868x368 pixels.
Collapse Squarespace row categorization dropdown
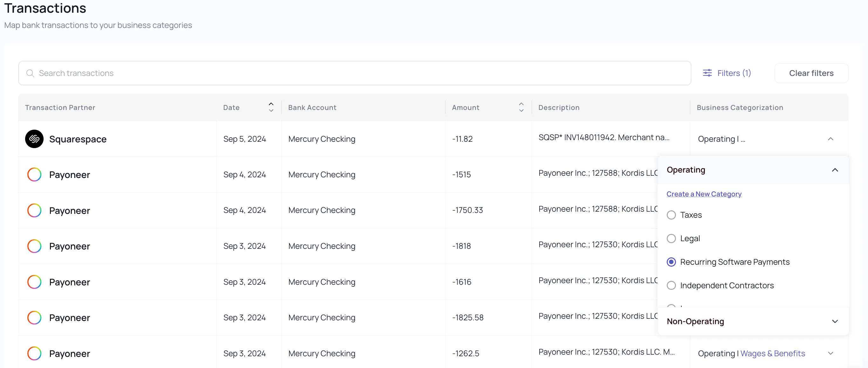point(830,139)
